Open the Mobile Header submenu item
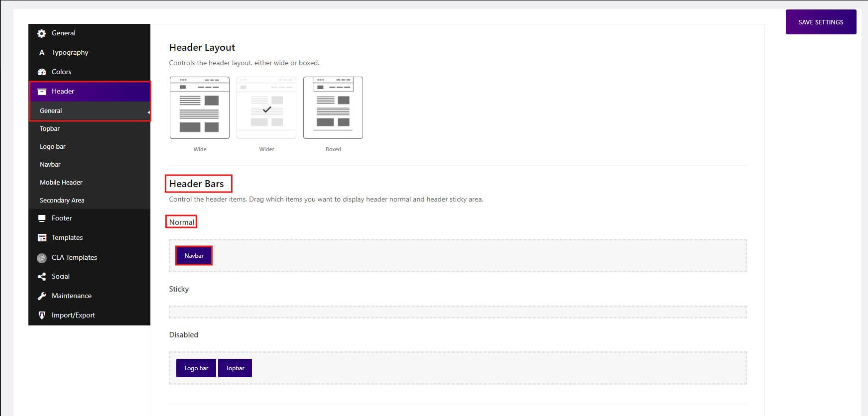 [x=61, y=183]
